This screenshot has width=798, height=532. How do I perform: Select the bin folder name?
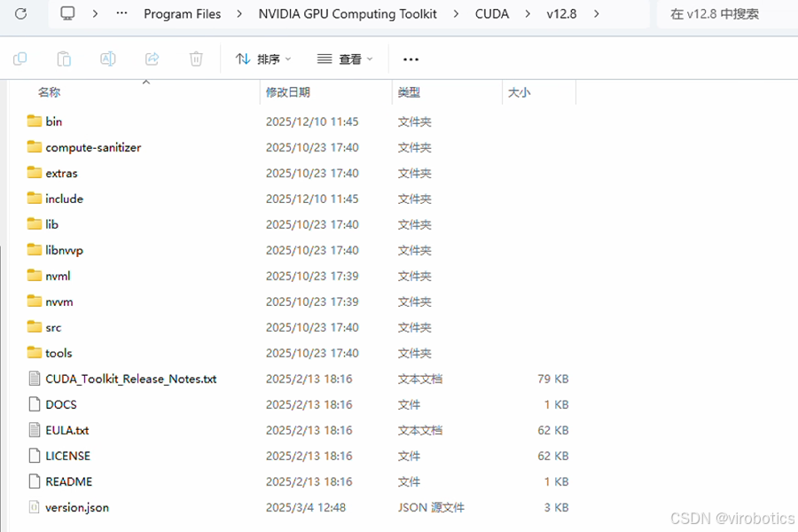tap(53, 121)
